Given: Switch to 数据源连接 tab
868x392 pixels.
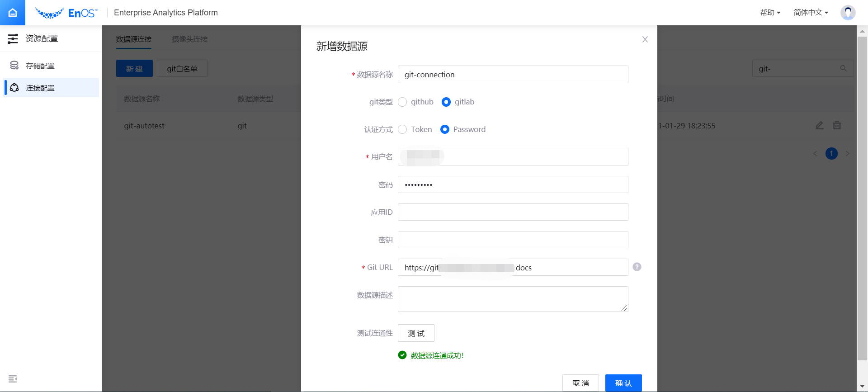Looking at the screenshot, I should click(x=134, y=39).
